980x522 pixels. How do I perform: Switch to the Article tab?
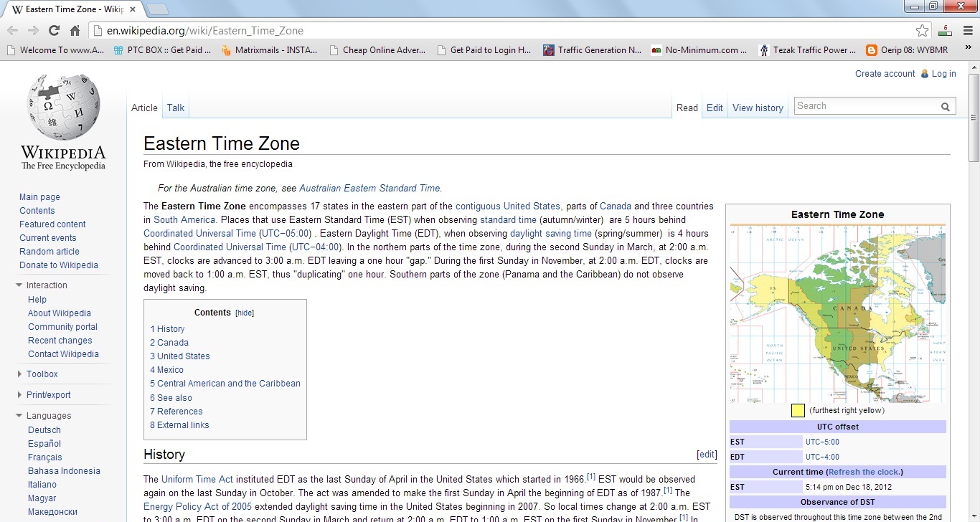click(x=144, y=108)
